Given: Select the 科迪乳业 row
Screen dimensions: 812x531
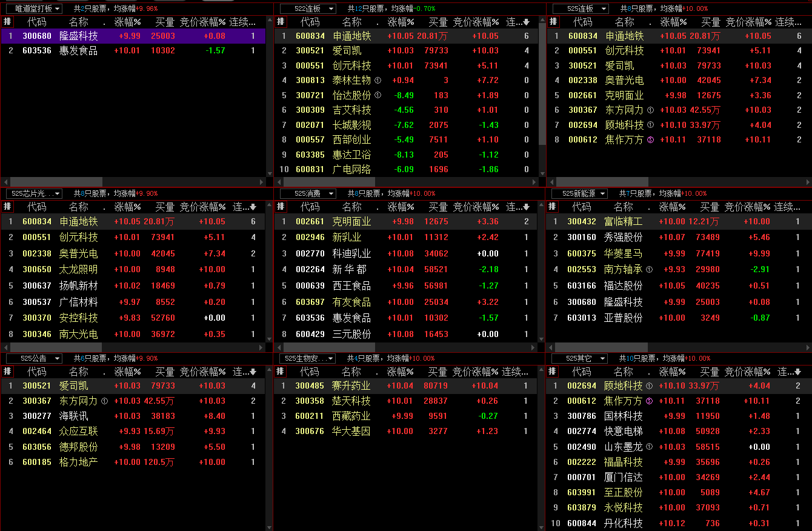Looking at the screenshot, I should [406, 253].
